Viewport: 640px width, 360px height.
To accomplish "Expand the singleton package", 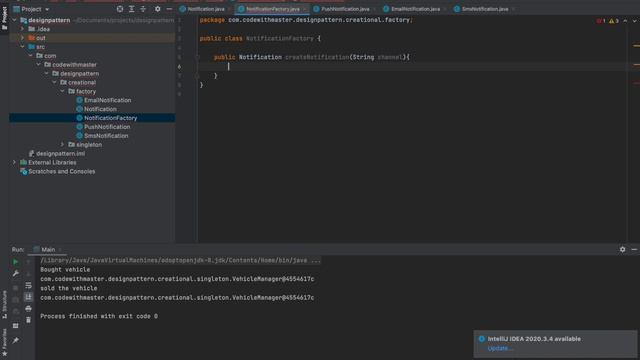I will coord(62,144).
